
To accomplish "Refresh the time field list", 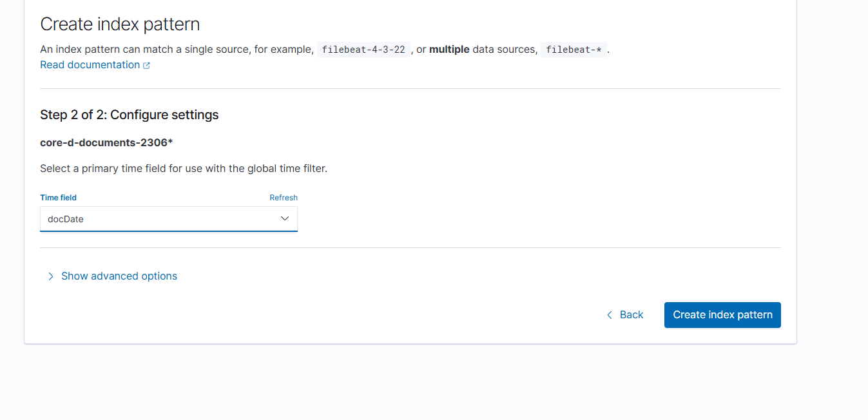I will point(284,198).
